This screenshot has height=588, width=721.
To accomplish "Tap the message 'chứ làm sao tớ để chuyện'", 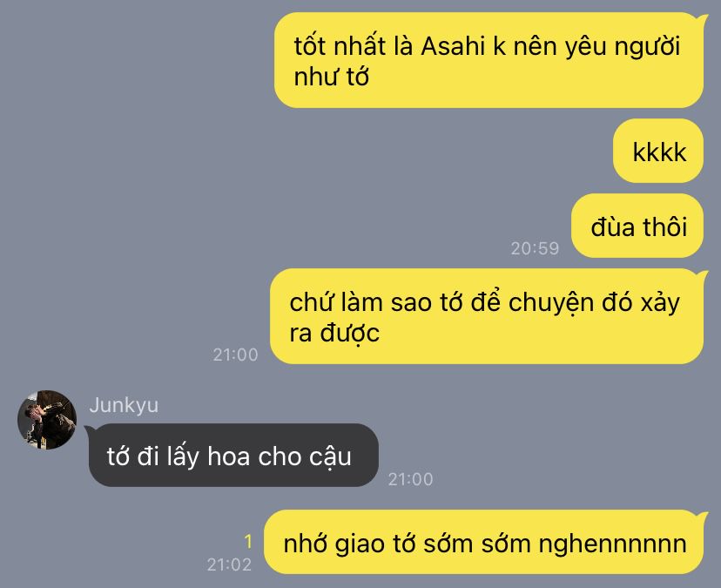I will 488,316.
